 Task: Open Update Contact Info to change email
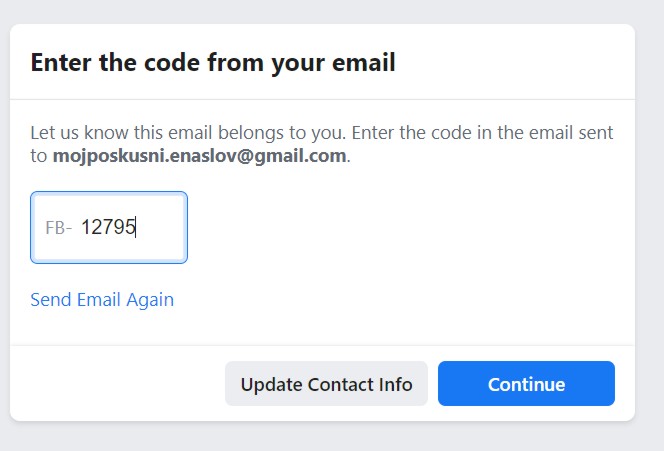(326, 384)
